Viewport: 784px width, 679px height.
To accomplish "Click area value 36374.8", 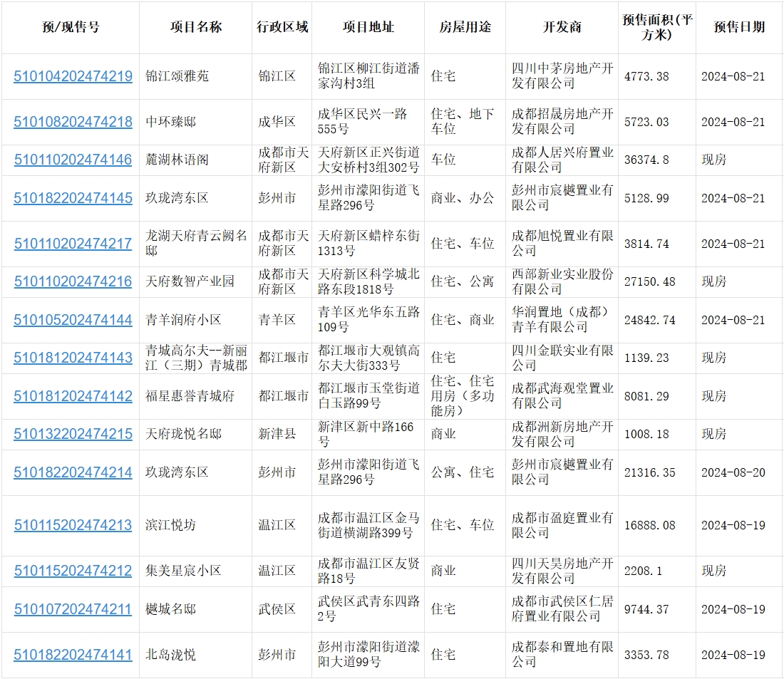I will (x=646, y=160).
